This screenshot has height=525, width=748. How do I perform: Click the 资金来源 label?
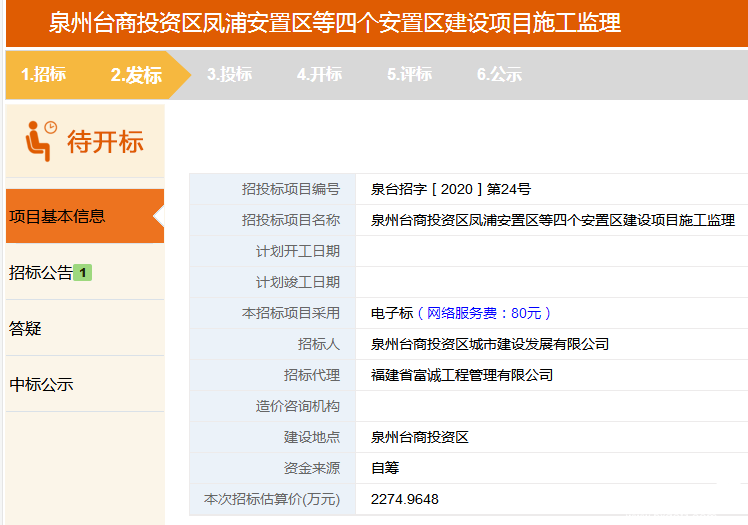click(312, 468)
